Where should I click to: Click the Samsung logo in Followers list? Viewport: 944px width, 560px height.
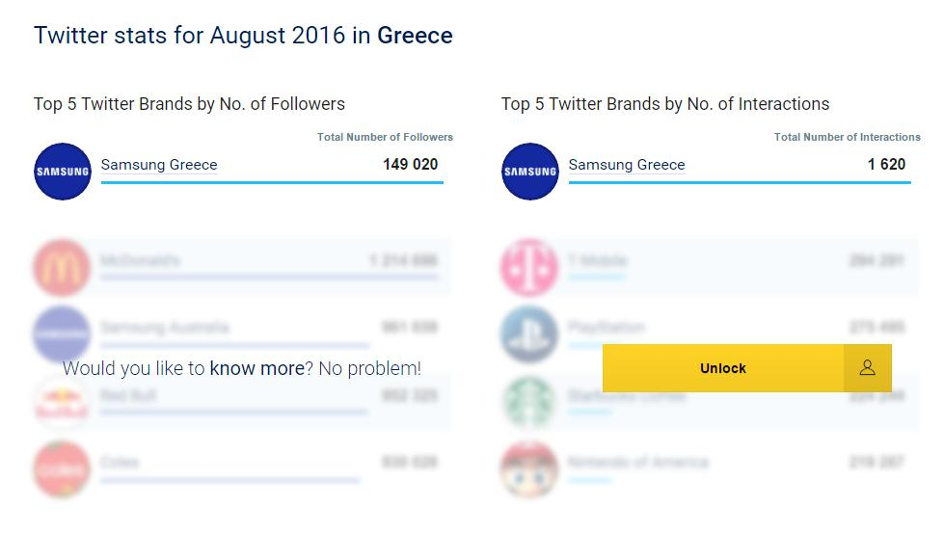63,172
